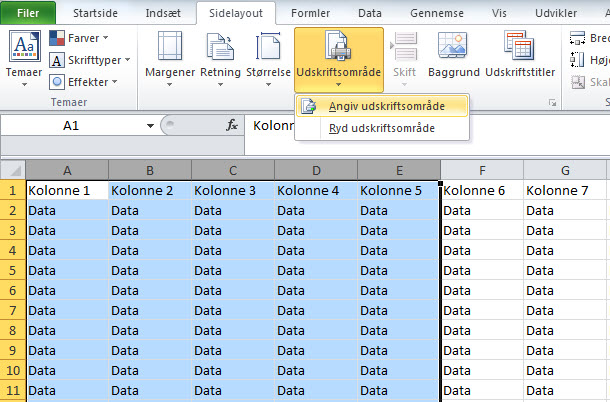Open the Sideopsætning dialog launcher
Screen dimensions: 610x402
552,103
